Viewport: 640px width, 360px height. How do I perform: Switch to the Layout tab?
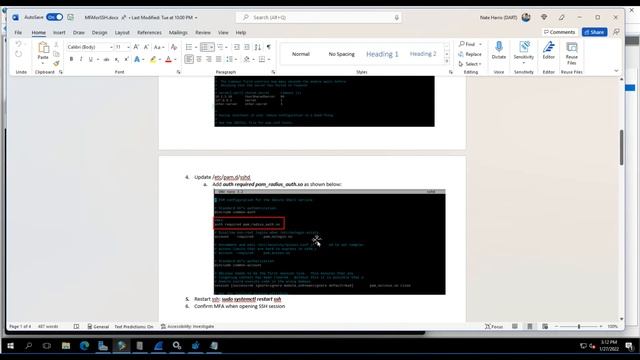pyautogui.click(x=122, y=32)
